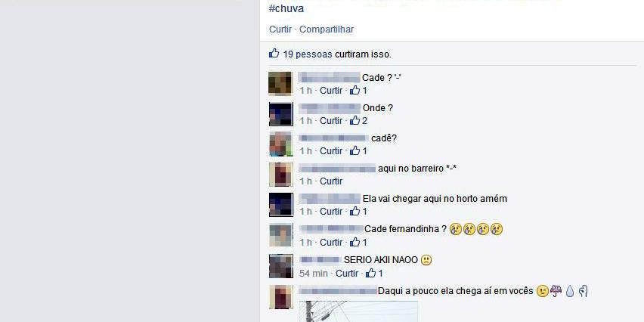Like 'Onde ?' comment via Curtir
644x322 pixels.
331,121
